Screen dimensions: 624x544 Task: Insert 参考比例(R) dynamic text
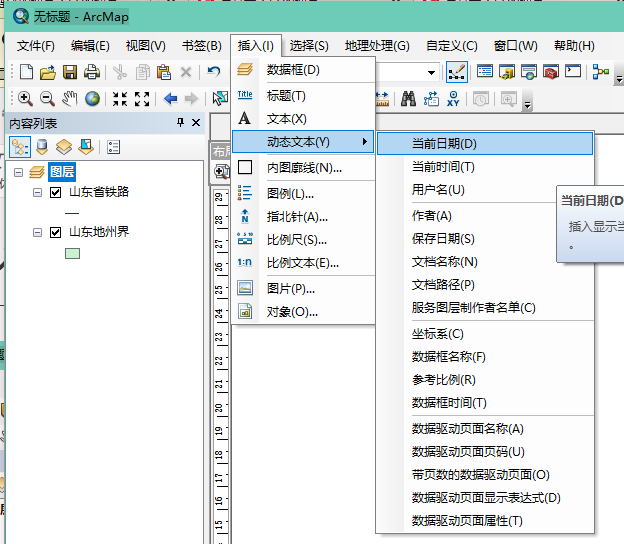pos(485,380)
